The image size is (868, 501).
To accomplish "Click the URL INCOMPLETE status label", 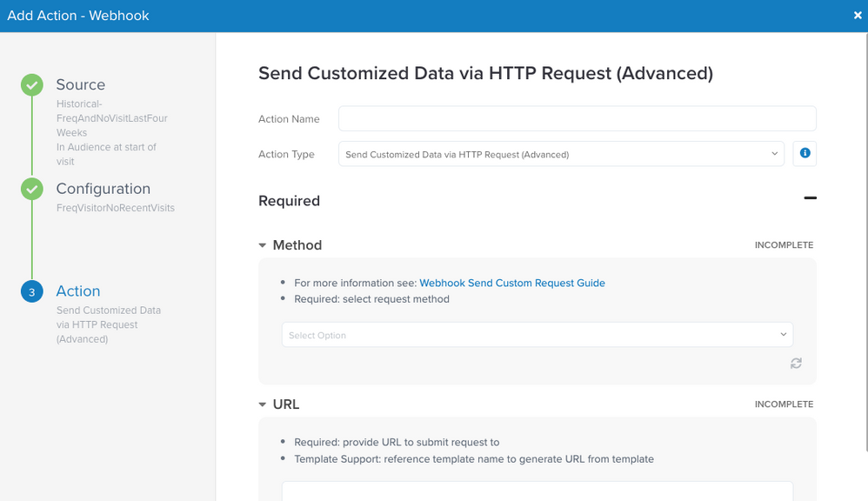I will click(784, 404).
